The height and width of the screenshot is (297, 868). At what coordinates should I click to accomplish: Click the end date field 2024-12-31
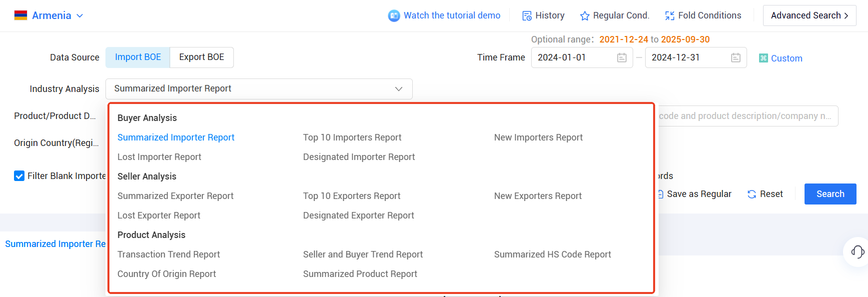[696, 57]
